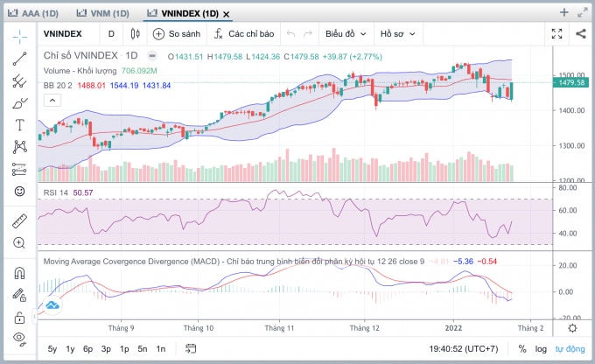Select the ruler measure tool
This screenshot has height=364, width=595.
[x=20, y=220]
